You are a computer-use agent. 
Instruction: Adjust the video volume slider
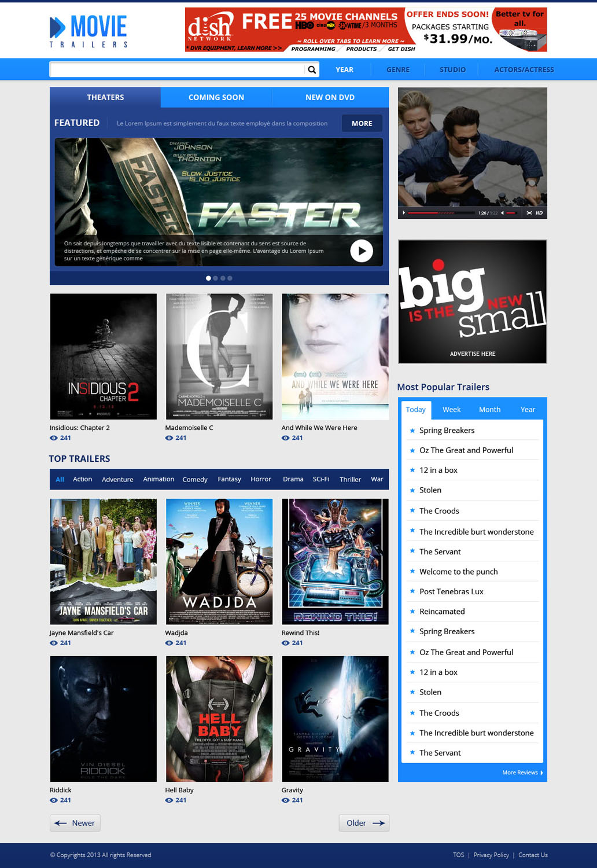coord(511,213)
